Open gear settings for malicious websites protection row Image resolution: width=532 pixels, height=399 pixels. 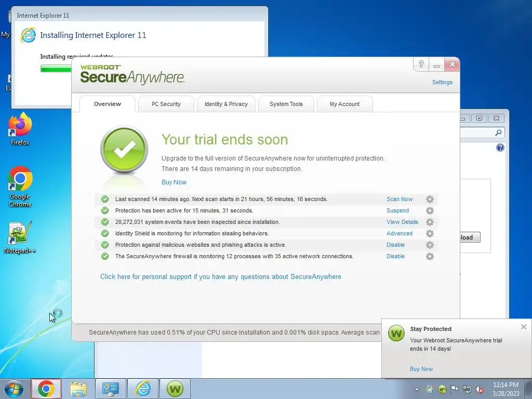pos(430,245)
